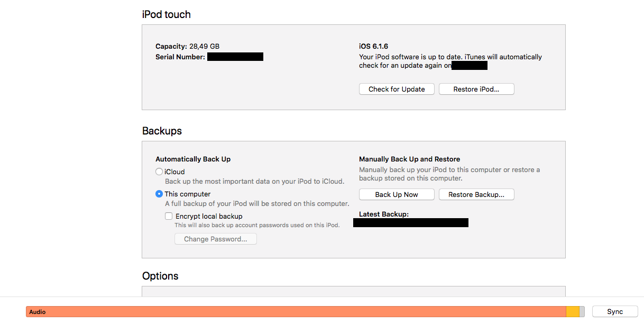Enable Encrypt local backup checkbox
Screen dimensions: 644x323
click(169, 216)
